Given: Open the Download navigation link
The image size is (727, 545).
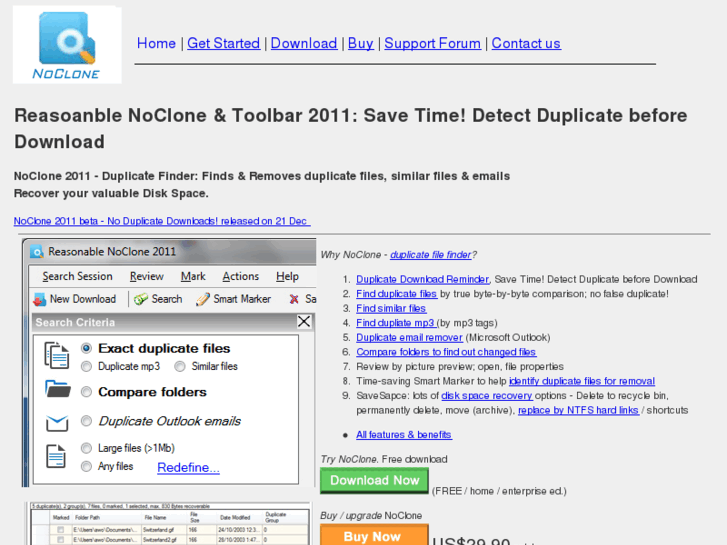Looking at the screenshot, I should pyautogui.click(x=304, y=43).
